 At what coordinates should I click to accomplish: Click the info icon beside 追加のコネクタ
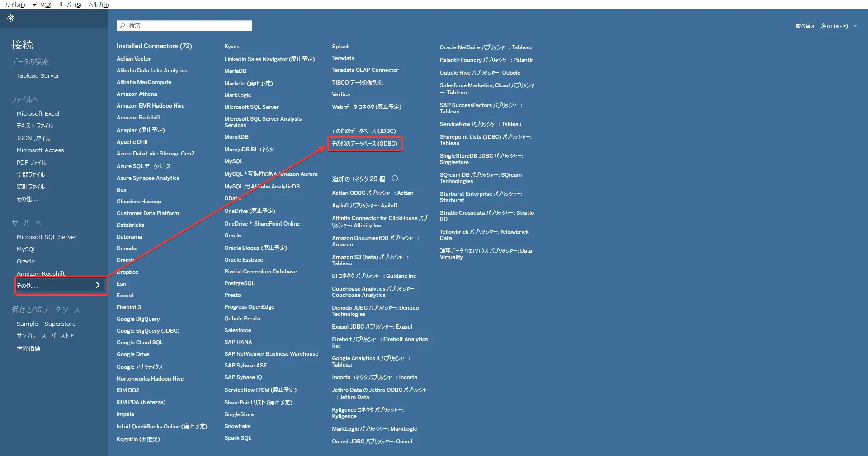[x=395, y=179]
